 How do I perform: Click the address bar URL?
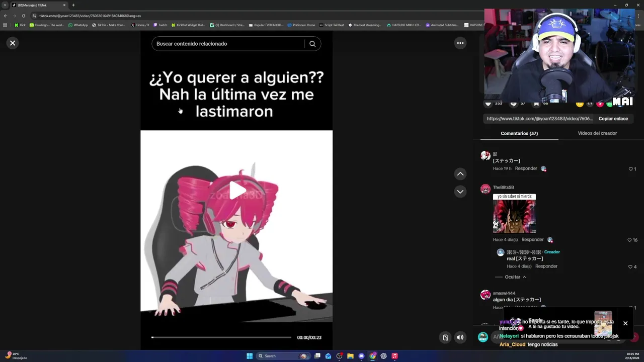90,16
